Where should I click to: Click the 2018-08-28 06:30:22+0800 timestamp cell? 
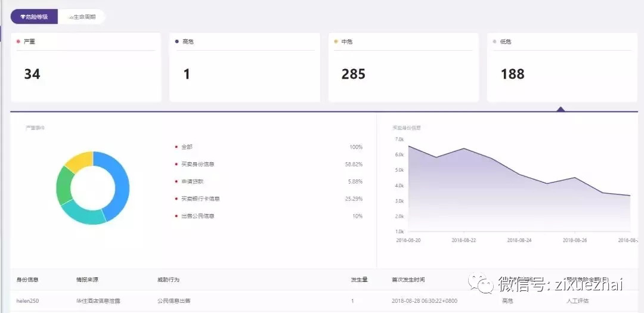425,301
